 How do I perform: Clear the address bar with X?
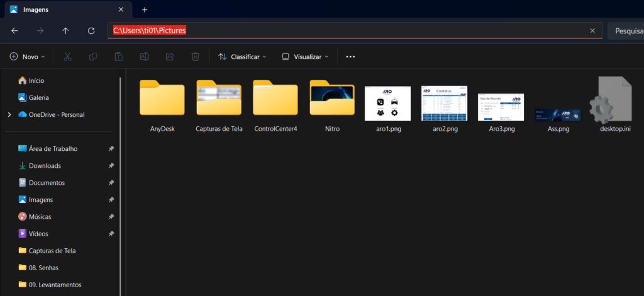point(592,31)
